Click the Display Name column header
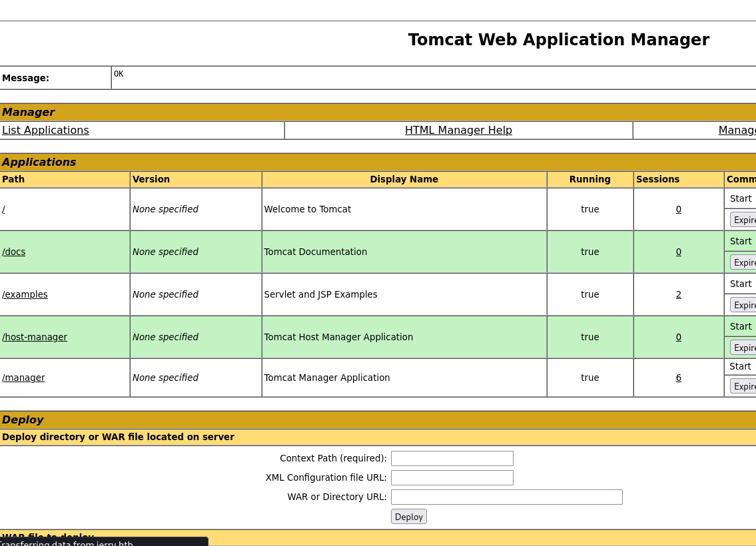This screenshot has height=546, width=756. (404, 179)
